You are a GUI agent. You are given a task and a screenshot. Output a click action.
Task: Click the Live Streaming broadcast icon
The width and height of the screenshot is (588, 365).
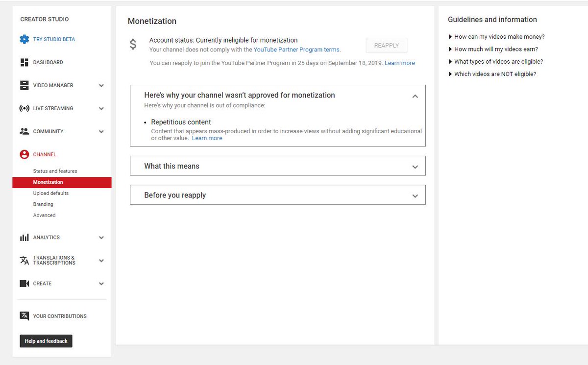coord(24,108)
